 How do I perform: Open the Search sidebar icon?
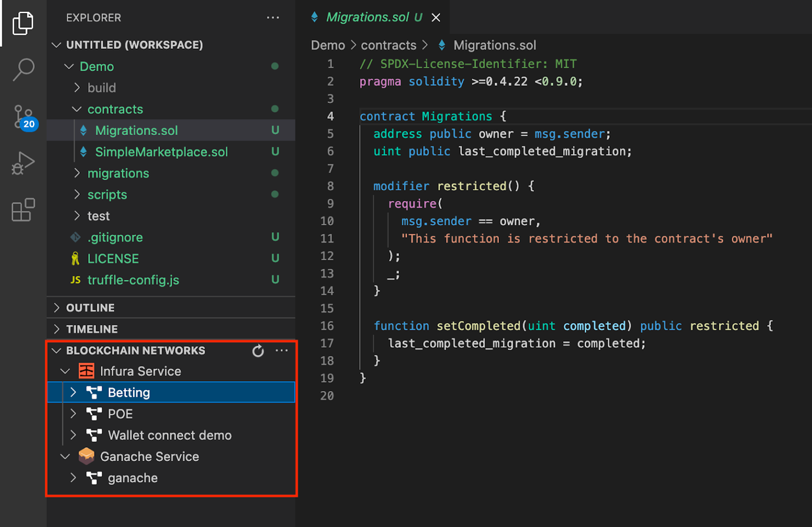tap(23, 69)
